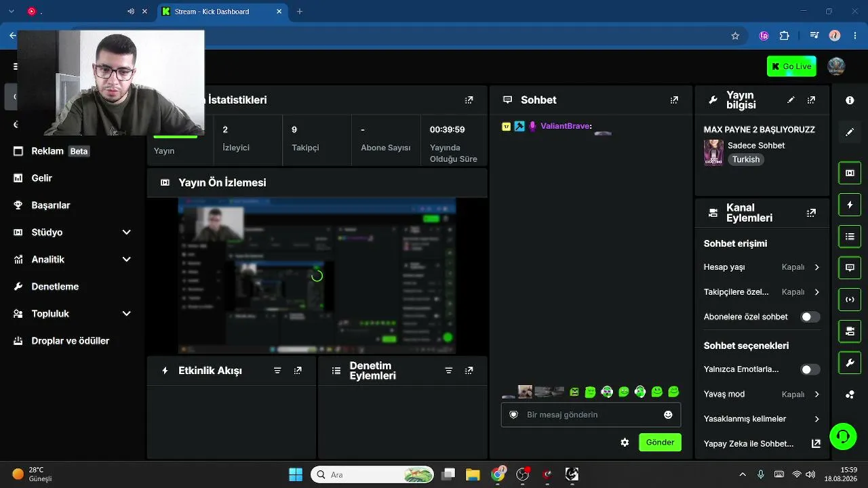
Task: Pop out the Denetim Eylemleri panel
Action: click(x=469, y=371)
